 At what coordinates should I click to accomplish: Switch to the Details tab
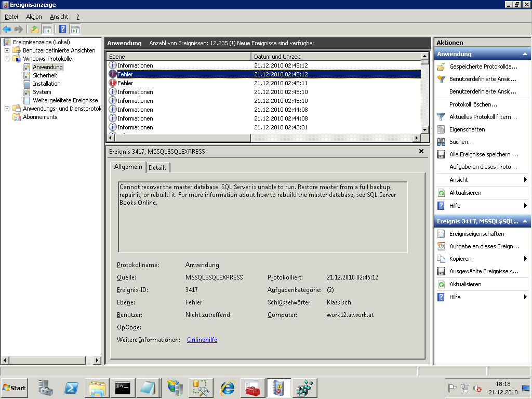(157, 167)
